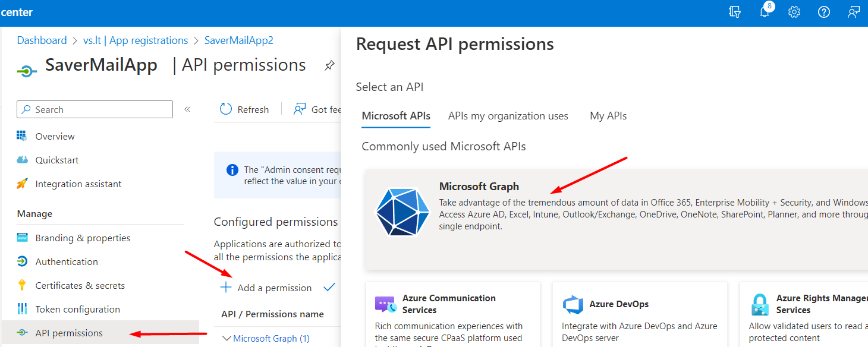Click the Request API permissions heading
The image size is (868, 347).
[x=455, y=44]
